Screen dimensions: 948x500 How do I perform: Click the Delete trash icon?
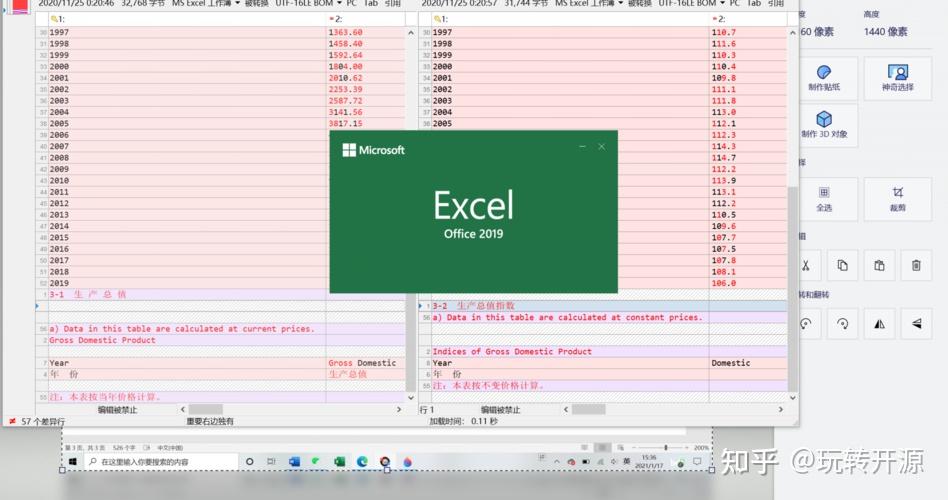tap(916, 265)
